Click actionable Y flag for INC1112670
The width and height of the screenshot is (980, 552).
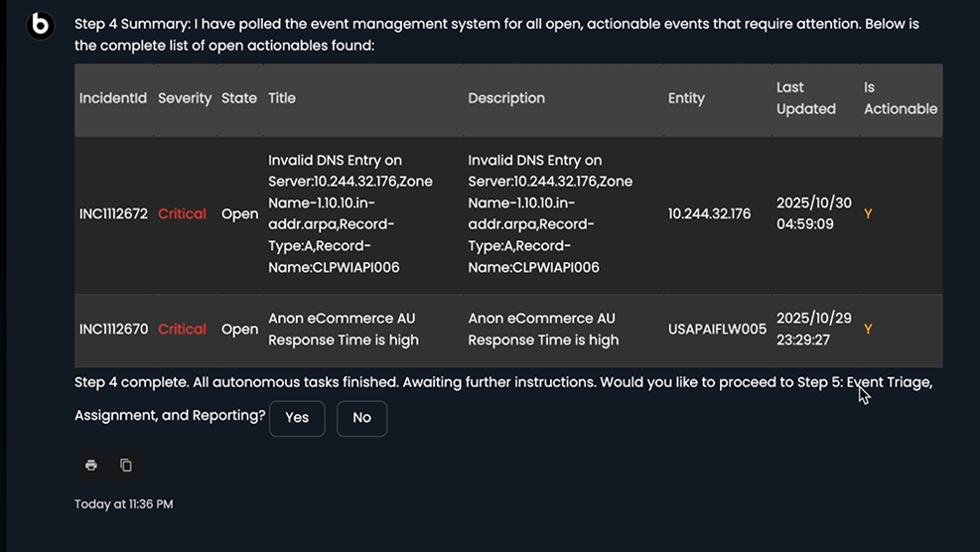(868, 330)
